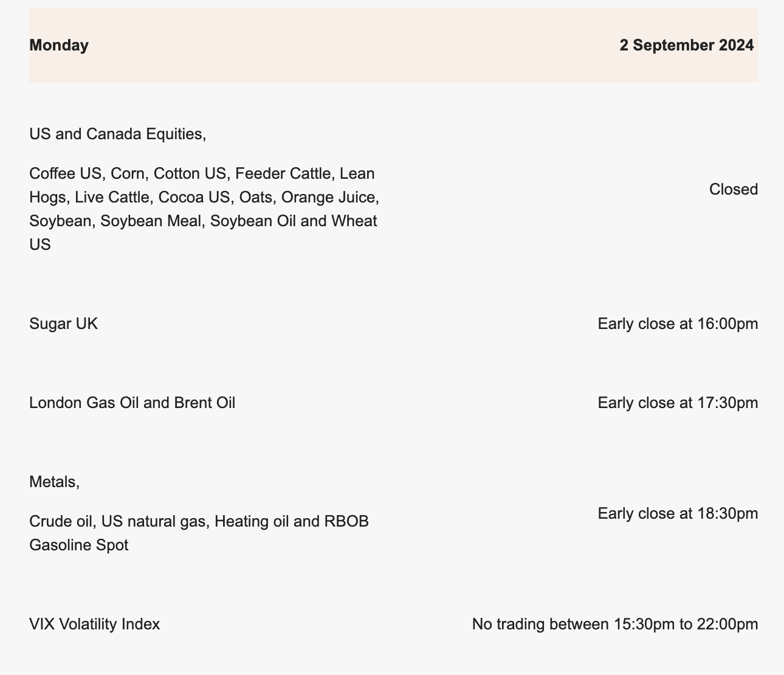Click London Gas Oil and Brent Oil label
Viewport: 784px width, 675px height.
click(132, 403)
